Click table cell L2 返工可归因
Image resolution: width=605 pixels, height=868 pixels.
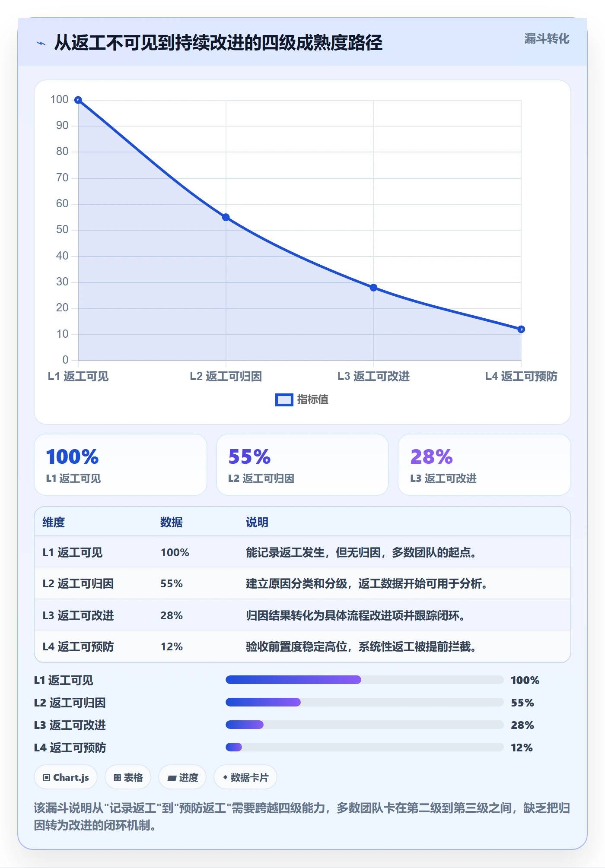click(78, 583)
